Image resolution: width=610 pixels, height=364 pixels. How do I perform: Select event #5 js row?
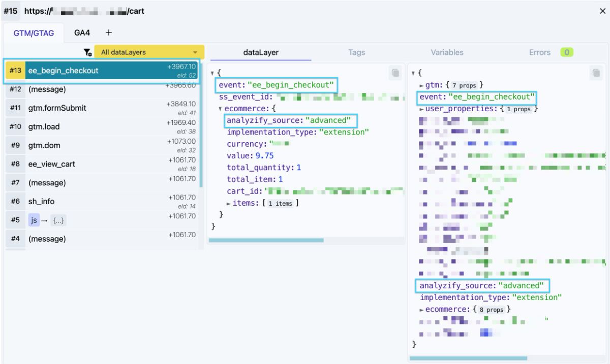pos(102,220)
